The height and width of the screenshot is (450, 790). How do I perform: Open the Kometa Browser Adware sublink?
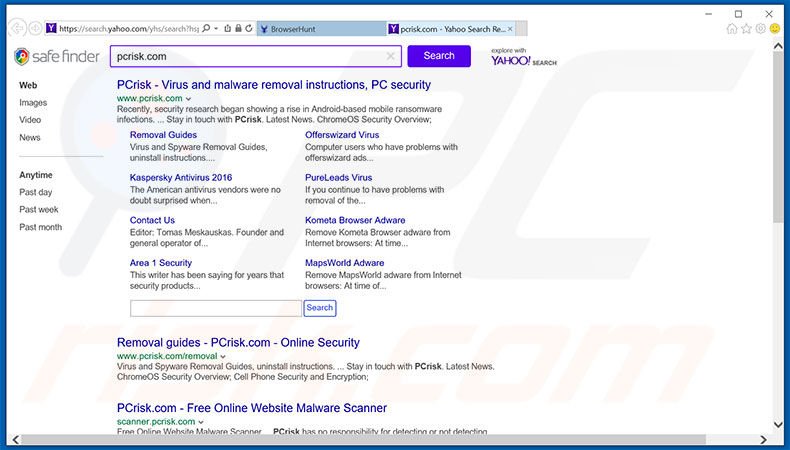click(x=355, y=220)
